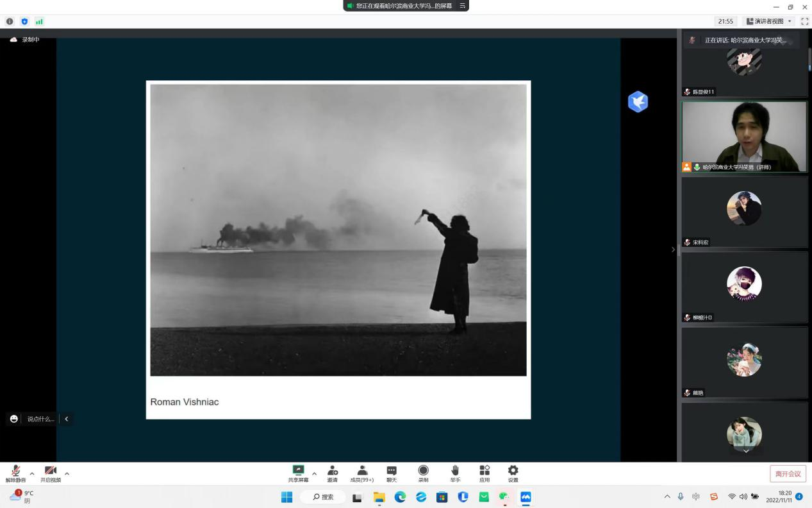The width and height of the screenshot is (812, 508).
Task: Turn on camera with 开启视频
Action: click(51, 473)
